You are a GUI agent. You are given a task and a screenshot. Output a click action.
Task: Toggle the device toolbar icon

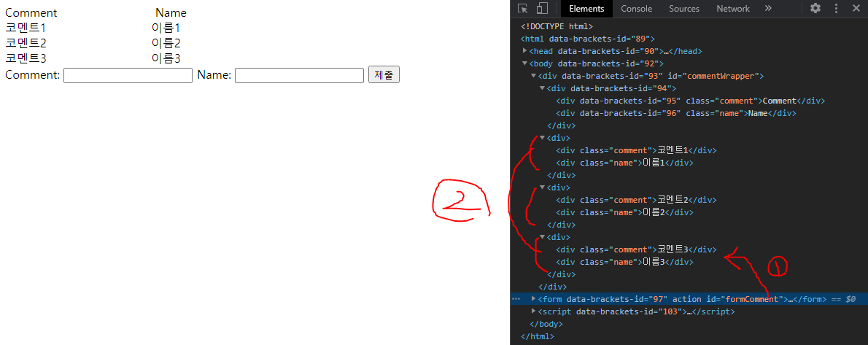click(542, 8)
